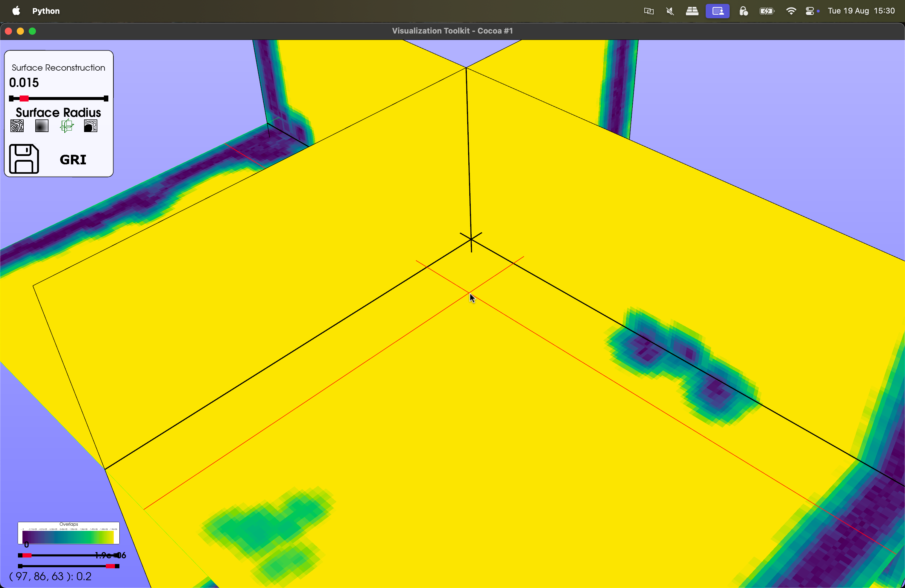This screenshot has height=588, width=905.
Task: Toggle the green slice planes icon
Action: [67, 126]
